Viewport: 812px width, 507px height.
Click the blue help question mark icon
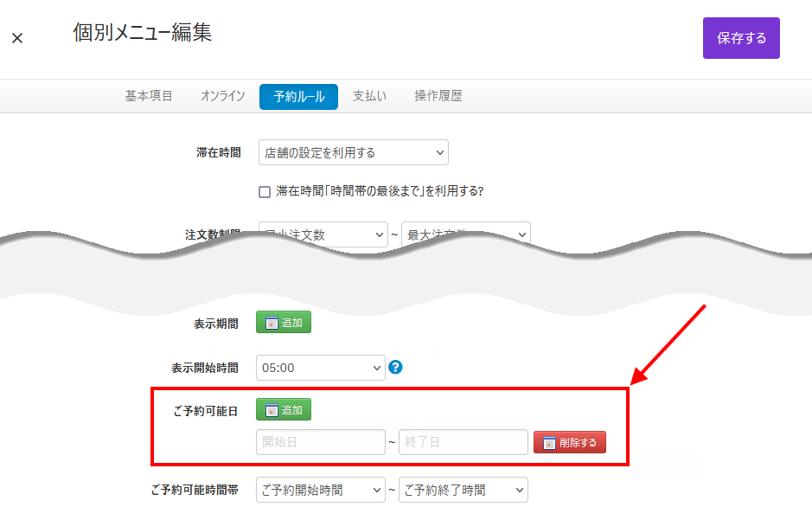click(x=396, y=367)
